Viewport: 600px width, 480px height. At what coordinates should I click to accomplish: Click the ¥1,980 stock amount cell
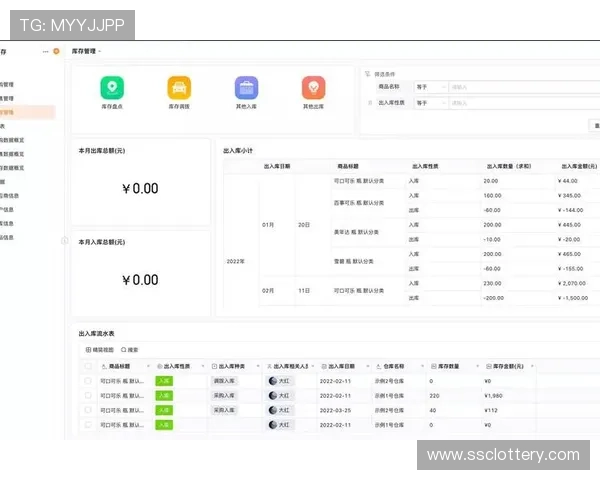click(493, 395)
